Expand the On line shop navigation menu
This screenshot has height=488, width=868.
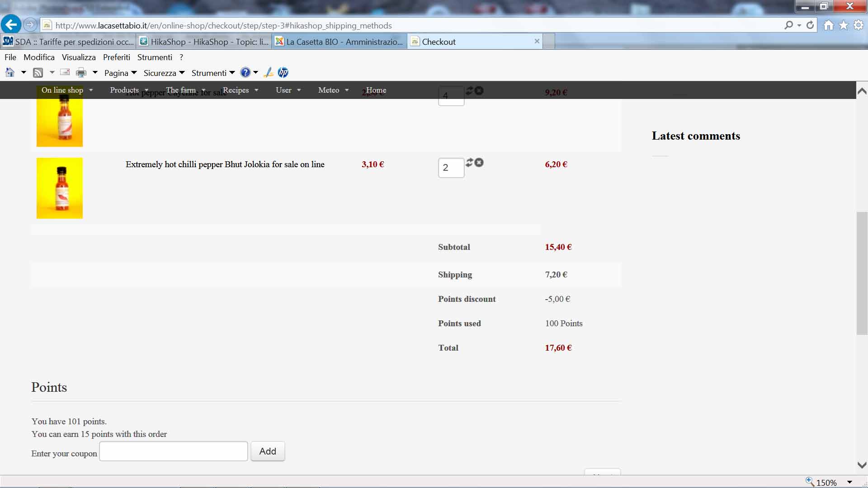67,90
